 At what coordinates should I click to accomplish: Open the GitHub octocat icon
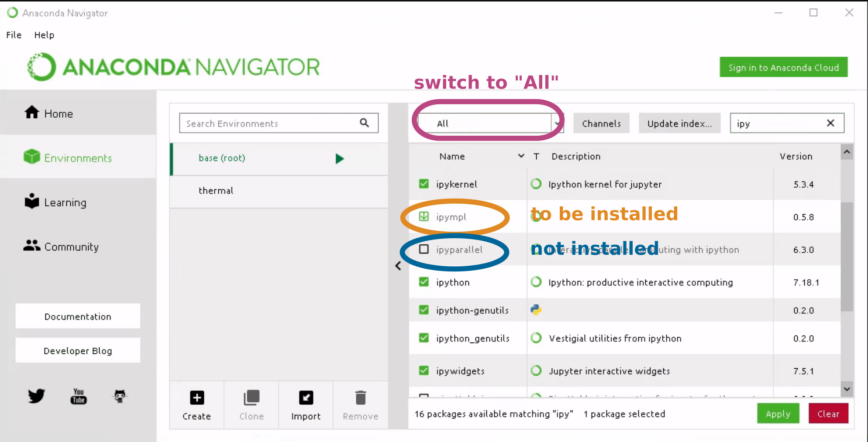point(120,396)
